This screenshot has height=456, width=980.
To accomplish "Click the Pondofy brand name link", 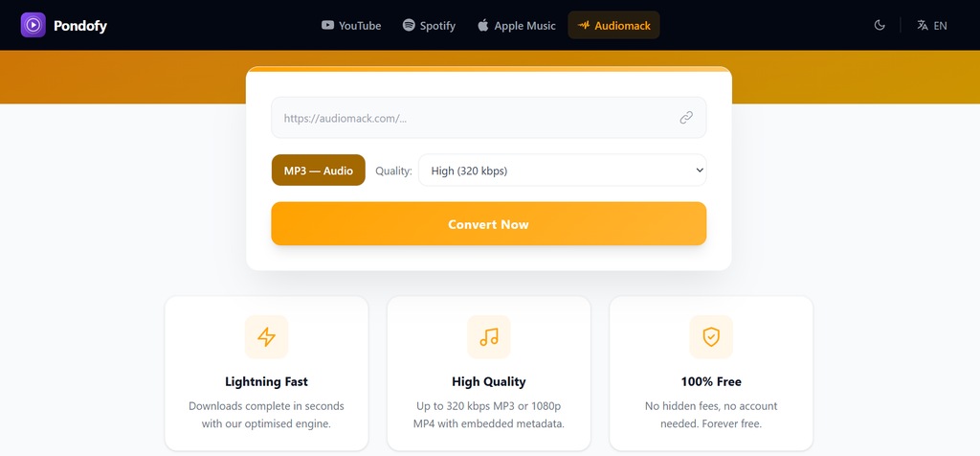I will click(80, 26).
